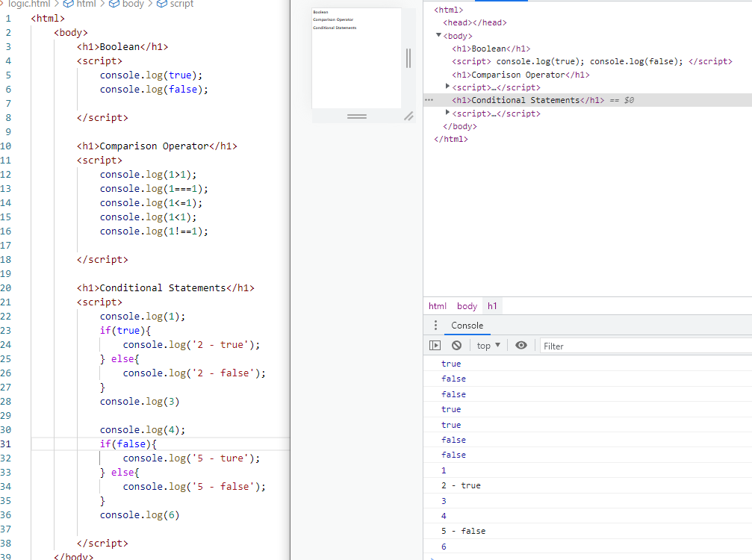This screenshot has width=752, height=560.
Task: Click console output line '3'
Action: point(444,501)
